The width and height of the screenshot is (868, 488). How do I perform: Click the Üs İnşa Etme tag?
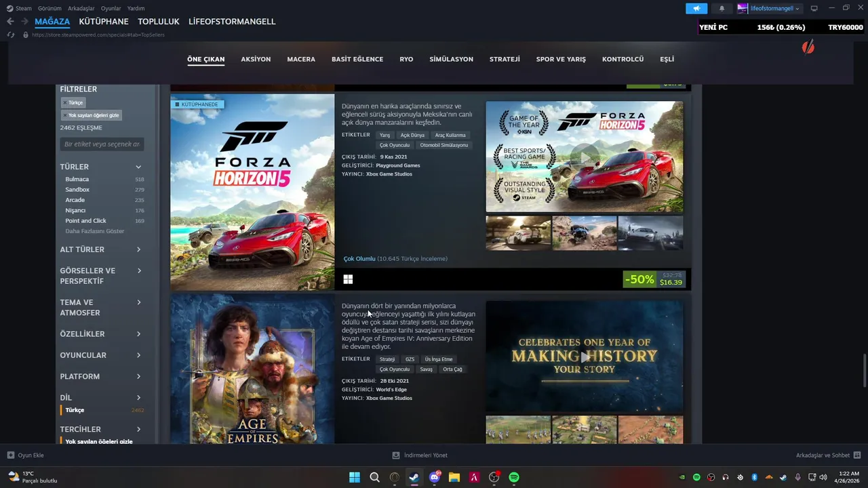click(x=439, y=359)
